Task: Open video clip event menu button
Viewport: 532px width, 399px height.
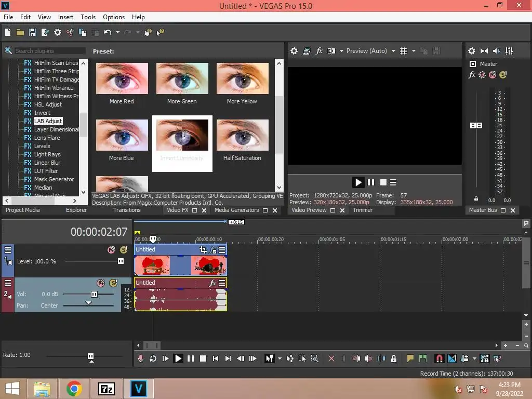Action: point(222,250)
